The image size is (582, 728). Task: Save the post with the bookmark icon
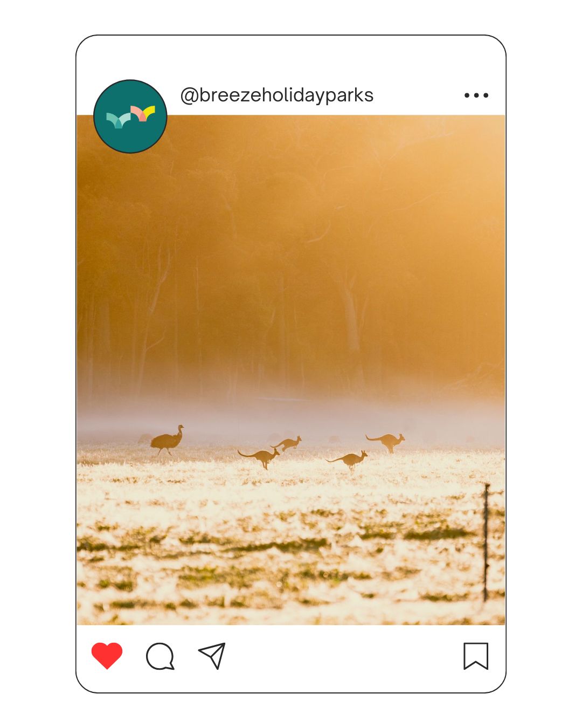point(476,656)
